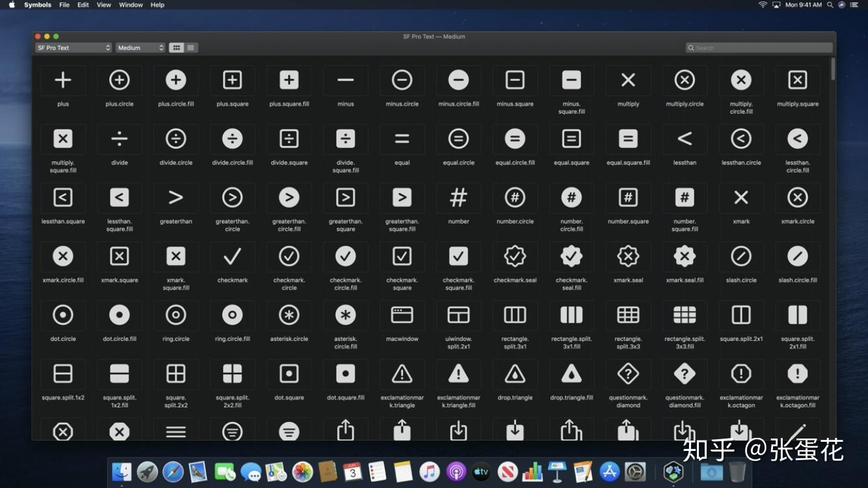The image size is (868, 488).
Task: Click the equal.circle.fill symbol
Action: (515, 139)
